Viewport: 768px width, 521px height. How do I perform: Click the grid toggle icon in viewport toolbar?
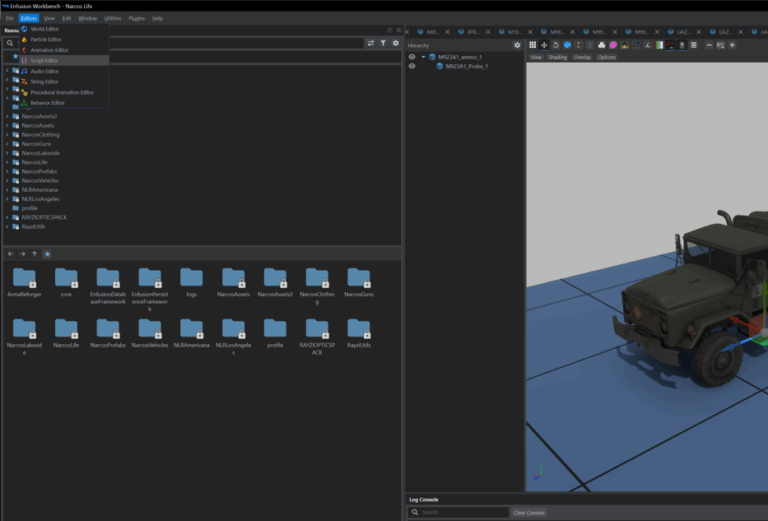coord(532,45)
